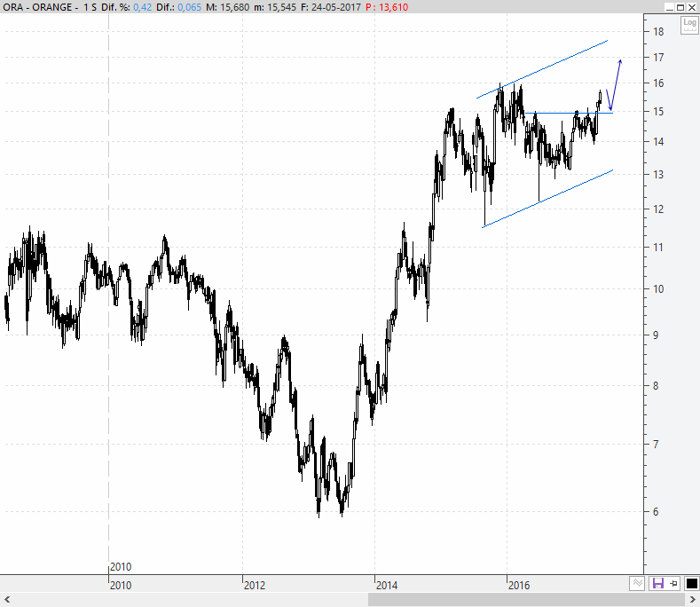This screenshot has width=700, height=607.
Task: Click the 2012 time axis label
Action: coord(255,585)
